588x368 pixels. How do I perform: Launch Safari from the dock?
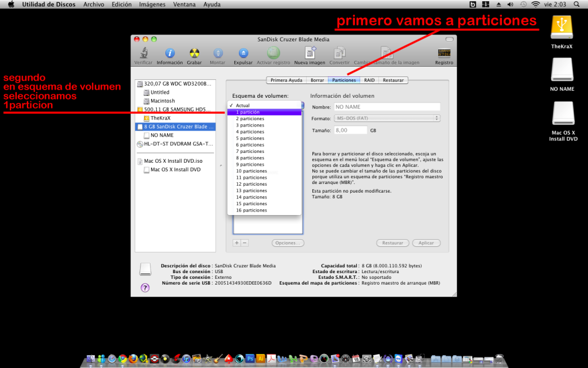tap(112, 359)
